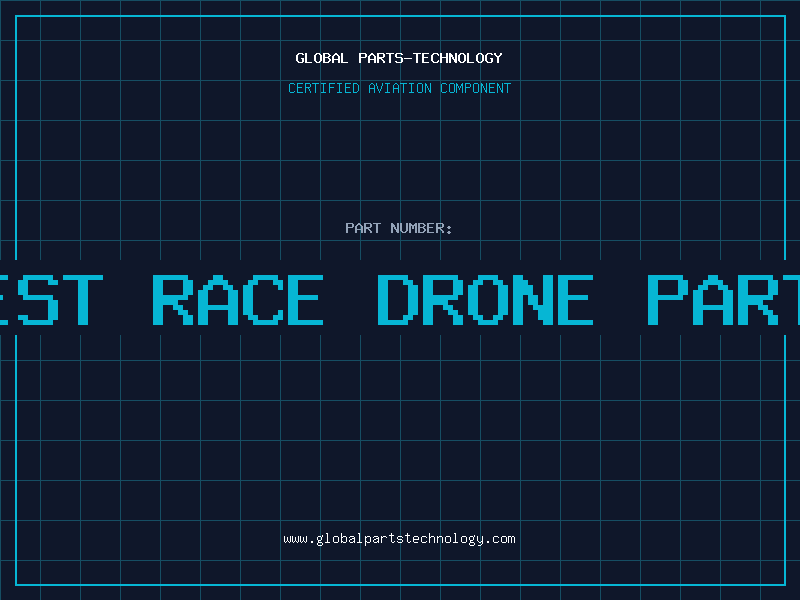Select the CERTIFIED AVIATION COMPONENT subtitle
800x600 pixels.
(399, 88)
